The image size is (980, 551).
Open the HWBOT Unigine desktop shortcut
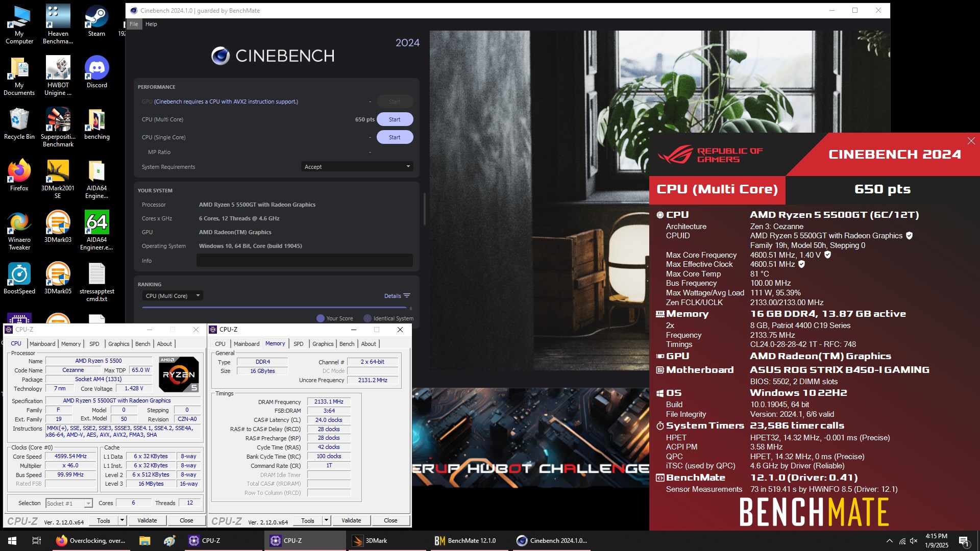point(58,76)
